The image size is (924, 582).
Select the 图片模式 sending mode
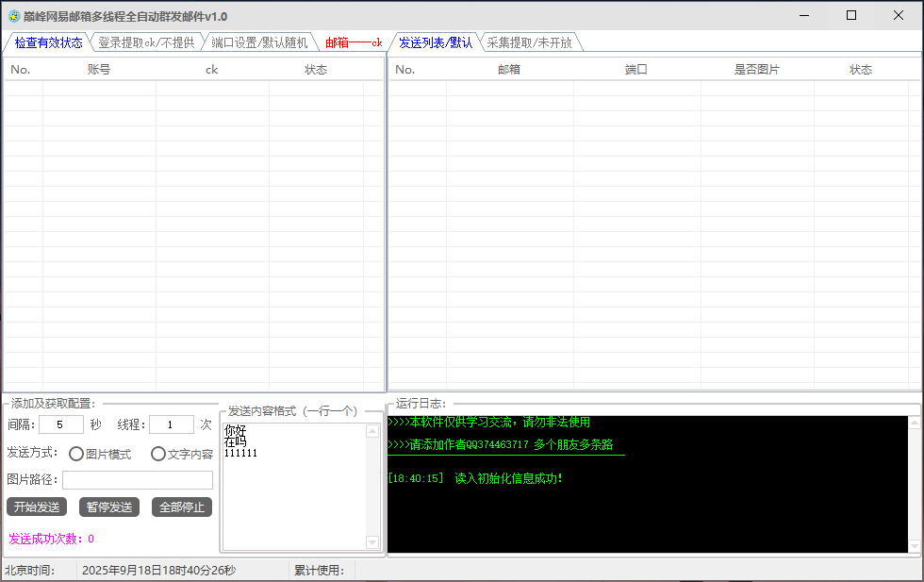click(x=76, y=454)
